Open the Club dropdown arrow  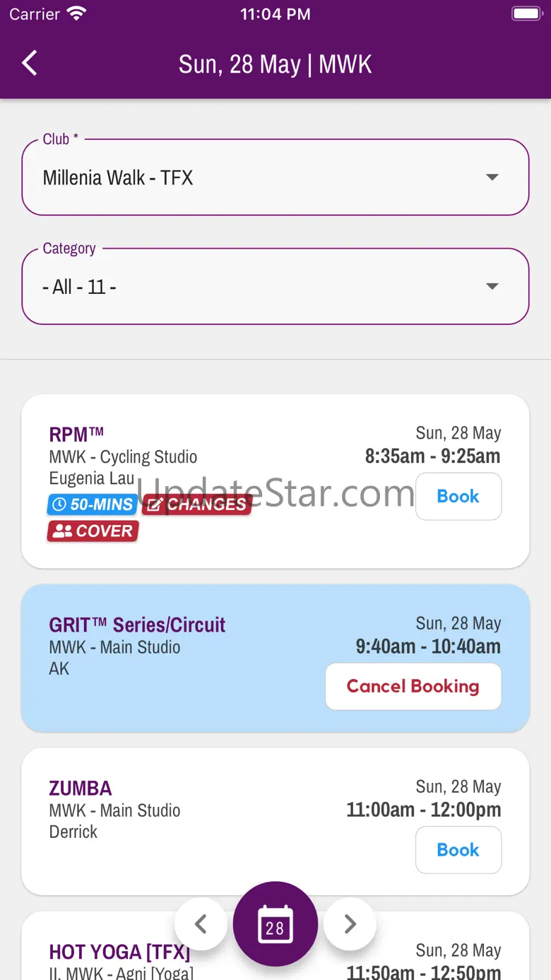(x=492, y=177)
